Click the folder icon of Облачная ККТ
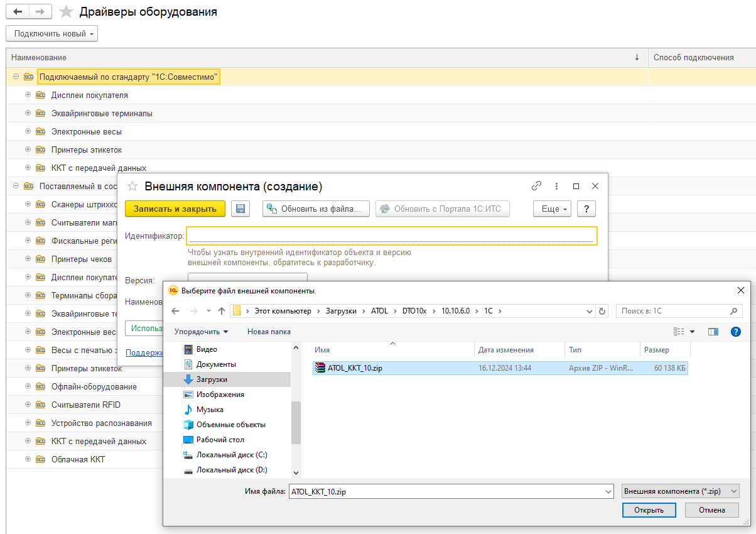756x534 pixels. [x=41, y=459]
